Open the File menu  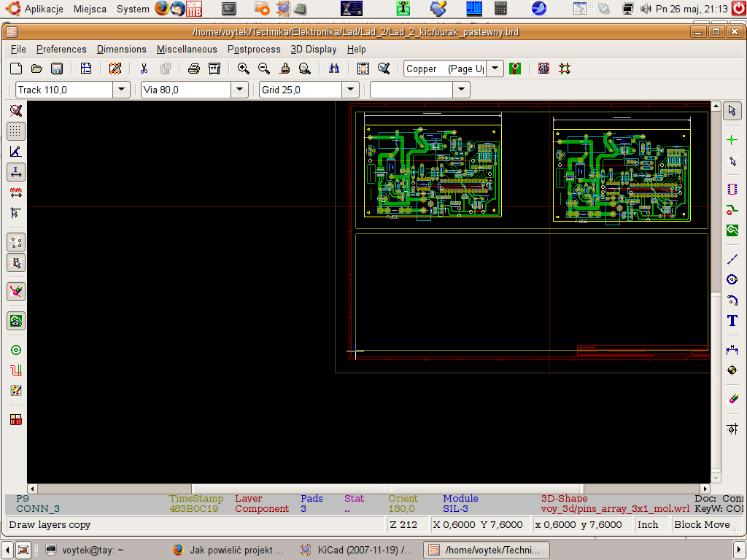pyautogui.click(x=18, y=49)
